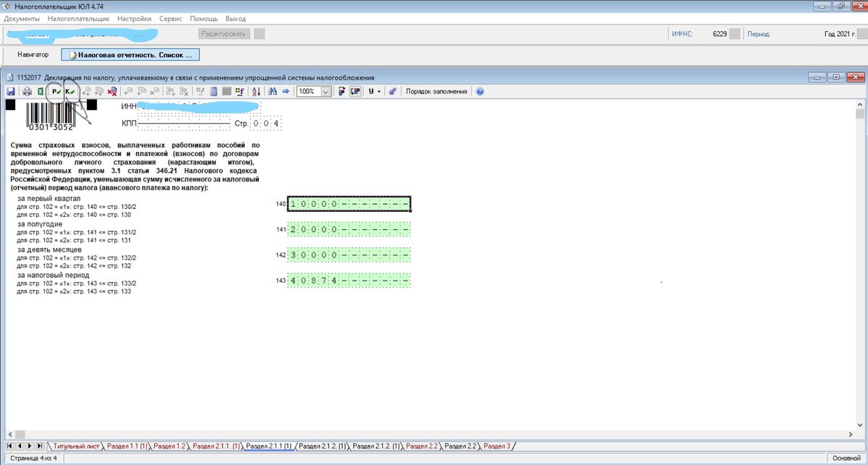Go to previous sheet arrow in tab bar
Image resolution: width=868 pixels, height=465 pixels.
tap(20, 445)
